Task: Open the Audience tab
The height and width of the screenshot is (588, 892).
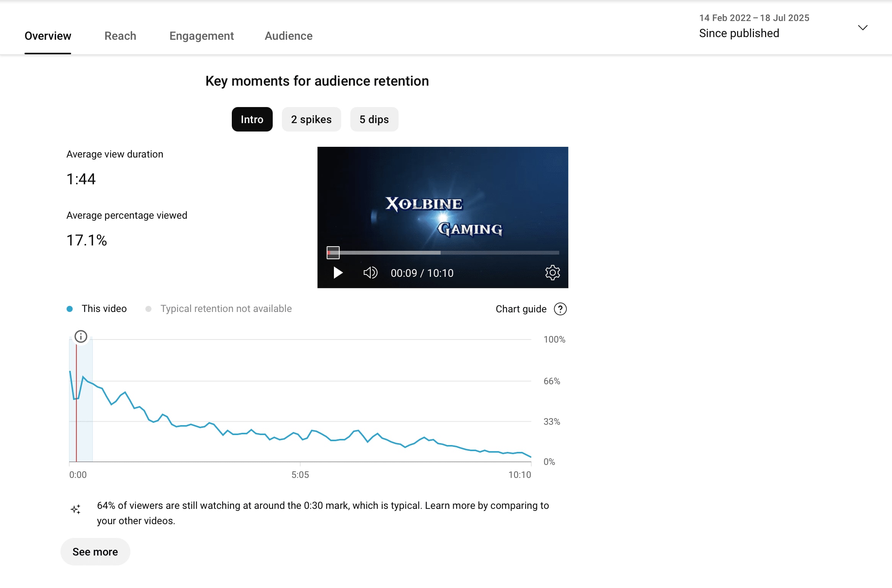Action: tap(288, 36)
